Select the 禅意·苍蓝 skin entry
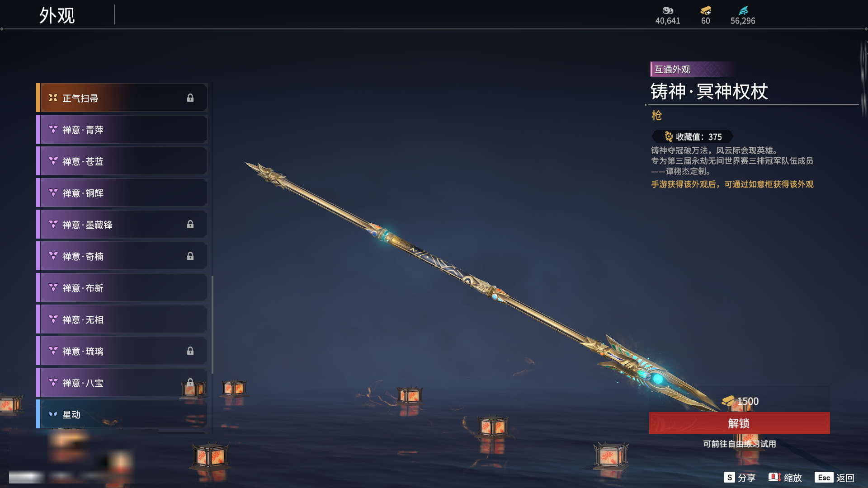The width and height of the screenshot is (868, 488). point(122,161)
